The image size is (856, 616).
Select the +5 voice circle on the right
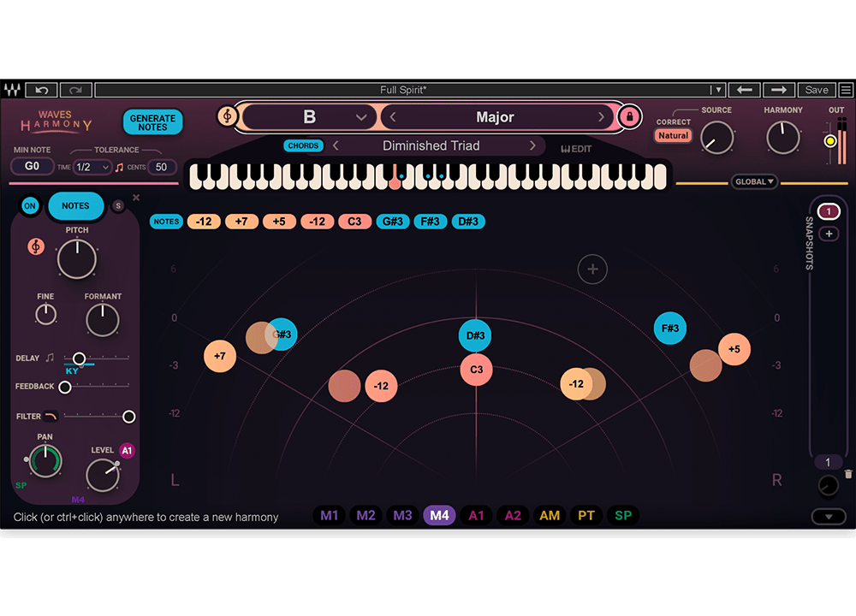(734, 349)
